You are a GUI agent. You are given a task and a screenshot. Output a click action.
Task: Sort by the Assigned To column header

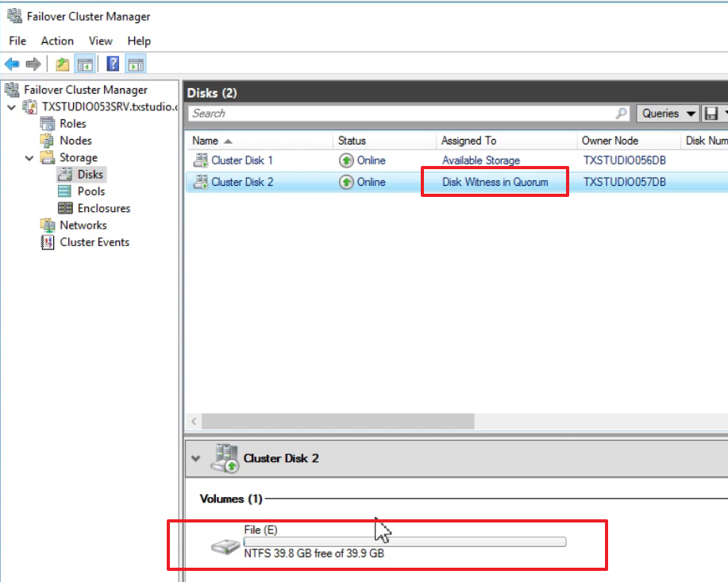507,141
